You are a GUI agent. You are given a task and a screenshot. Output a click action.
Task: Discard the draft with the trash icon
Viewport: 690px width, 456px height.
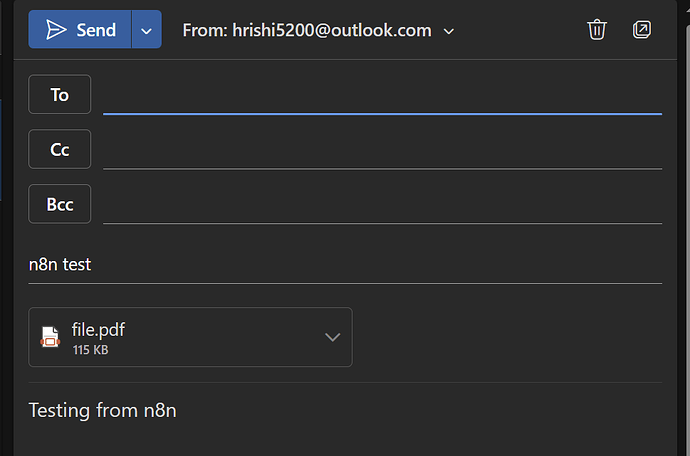point(597,29)
